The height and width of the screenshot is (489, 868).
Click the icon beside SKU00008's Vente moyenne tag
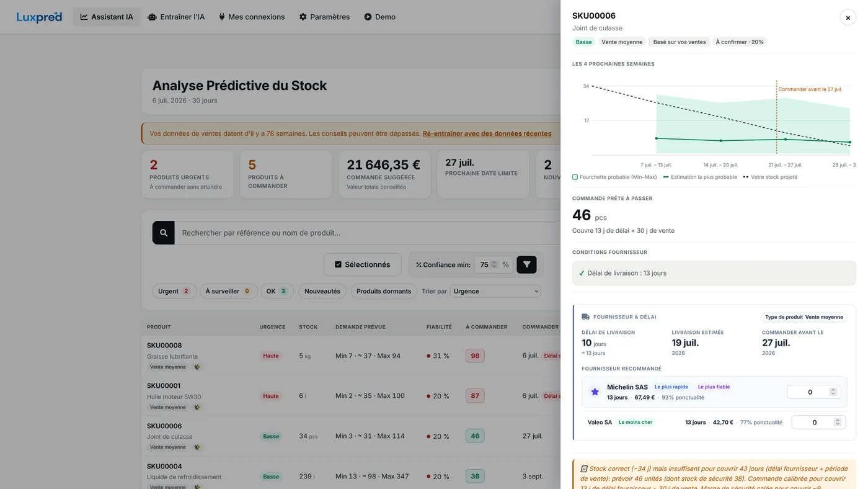tap(197, 367)
